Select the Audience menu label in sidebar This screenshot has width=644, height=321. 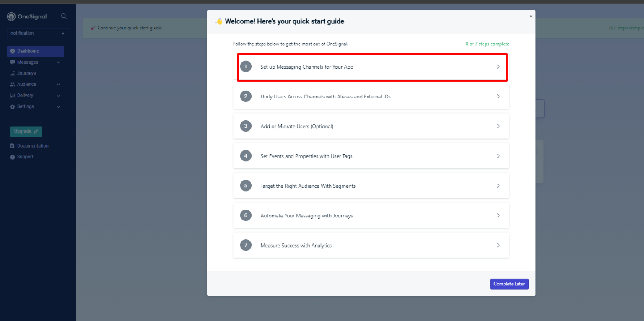27,84
